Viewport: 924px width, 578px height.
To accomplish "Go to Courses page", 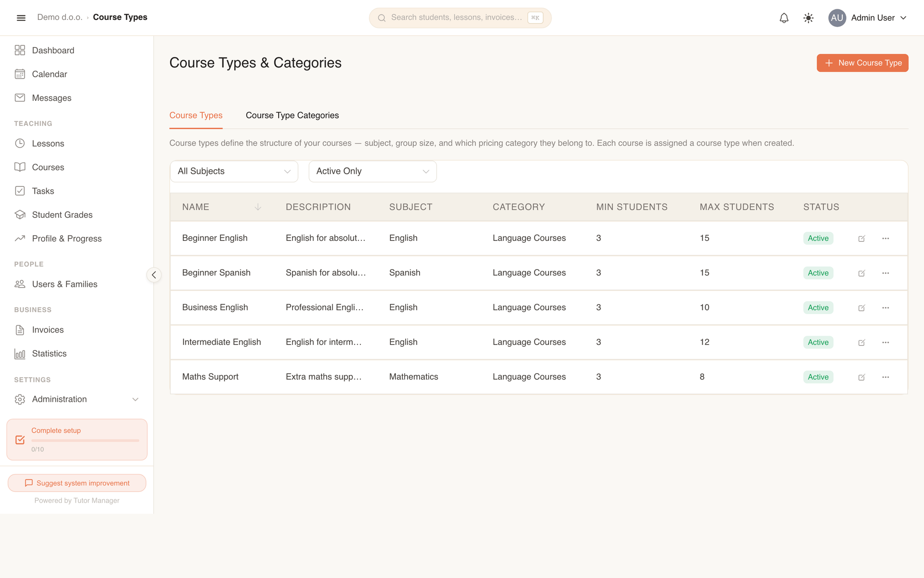I will pos(77,167).
